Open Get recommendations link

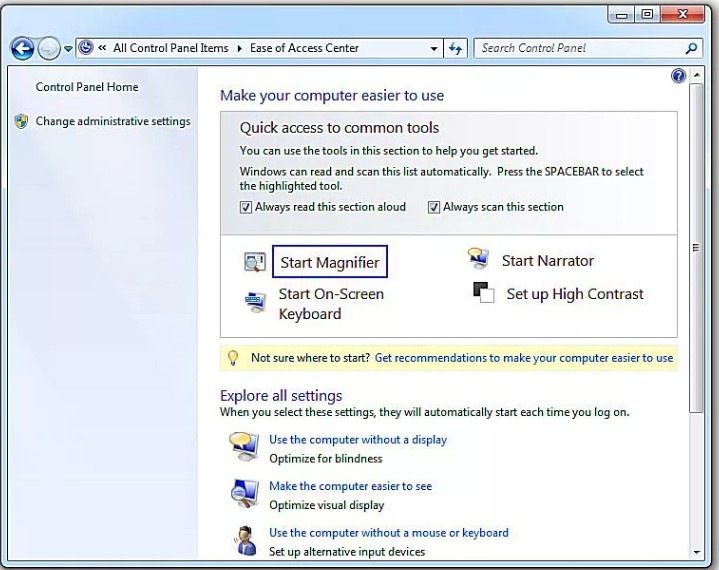pyautogui.click(x=524, y=358)
